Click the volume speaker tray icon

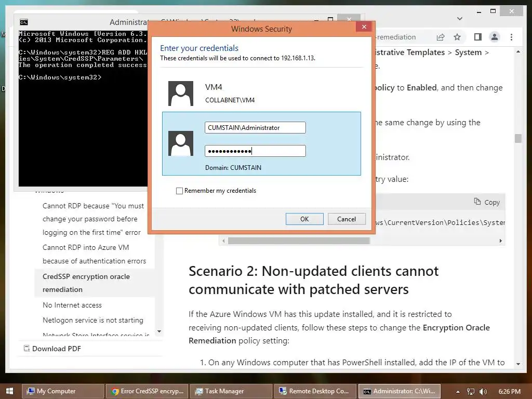click(x=483, y=392)
